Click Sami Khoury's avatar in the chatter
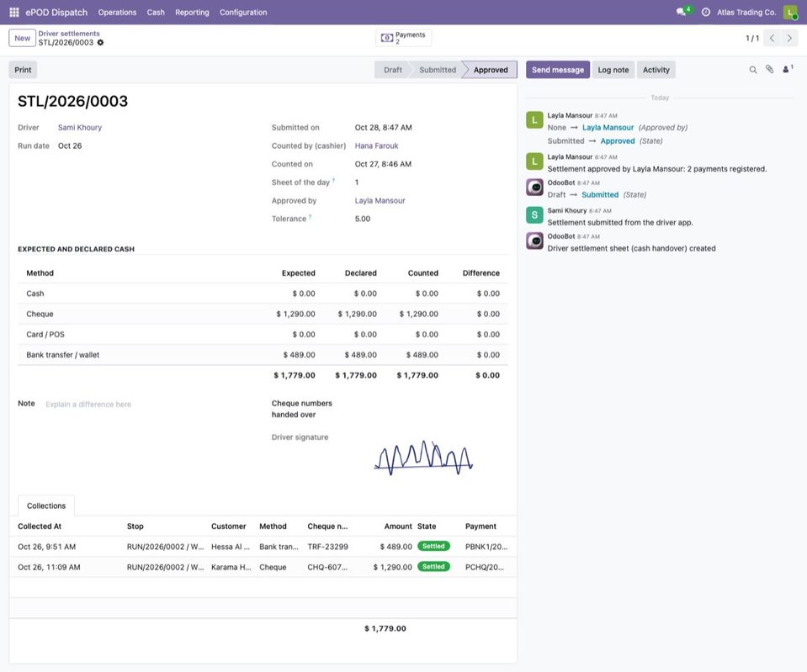 click(534, 215)
